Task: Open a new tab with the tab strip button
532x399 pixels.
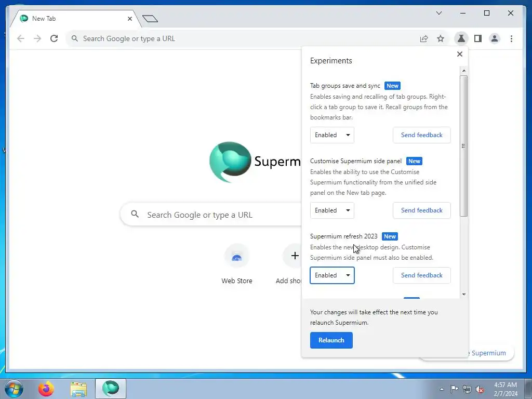Action: (x=150, y=19)
